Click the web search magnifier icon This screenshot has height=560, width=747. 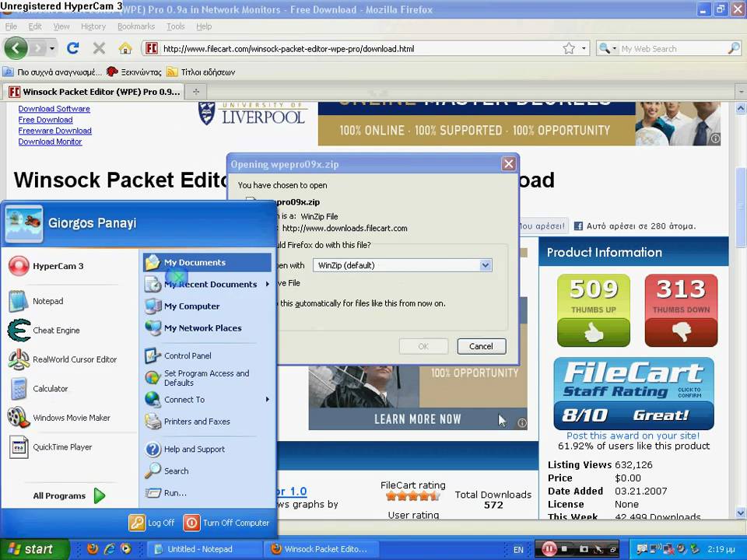[734, 48]
